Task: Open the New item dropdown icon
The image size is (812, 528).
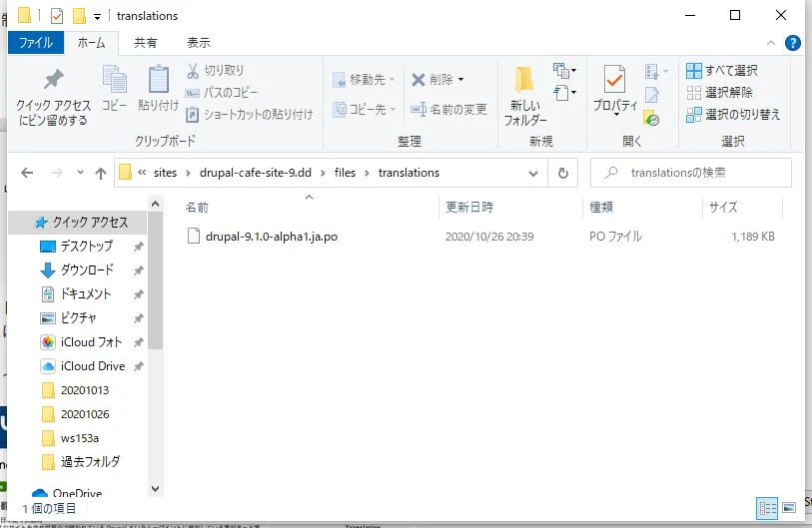Action: (564, 70)
